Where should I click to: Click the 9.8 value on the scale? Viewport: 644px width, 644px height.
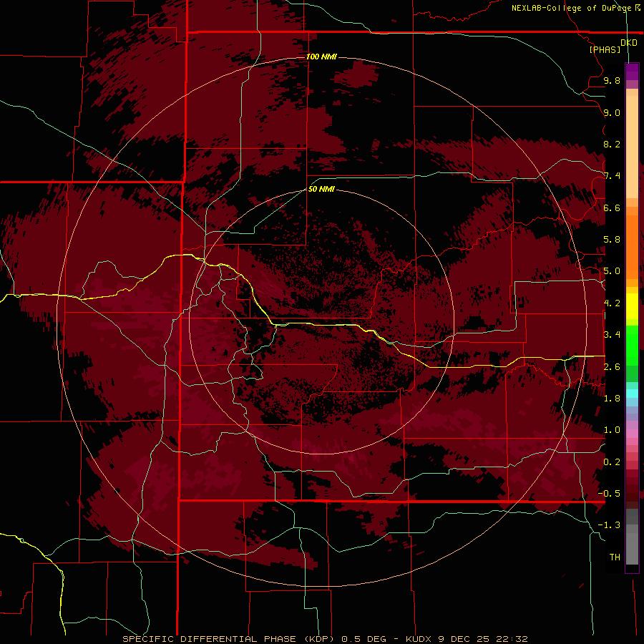[612, 80]
